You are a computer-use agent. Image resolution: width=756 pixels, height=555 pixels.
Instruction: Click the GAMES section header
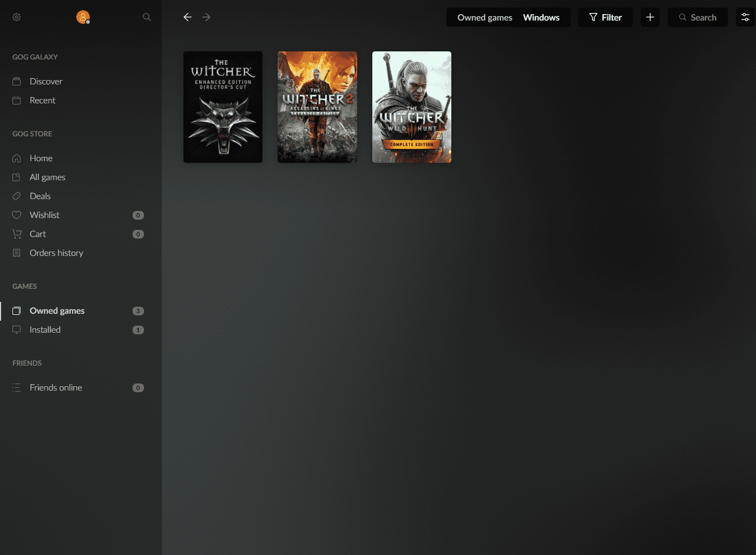25,286
